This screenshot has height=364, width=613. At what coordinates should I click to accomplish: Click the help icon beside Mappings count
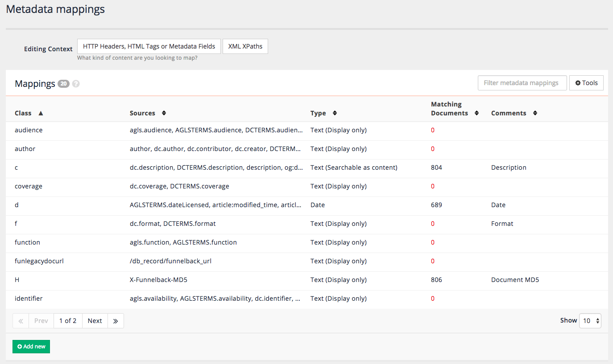click(75, 83)
